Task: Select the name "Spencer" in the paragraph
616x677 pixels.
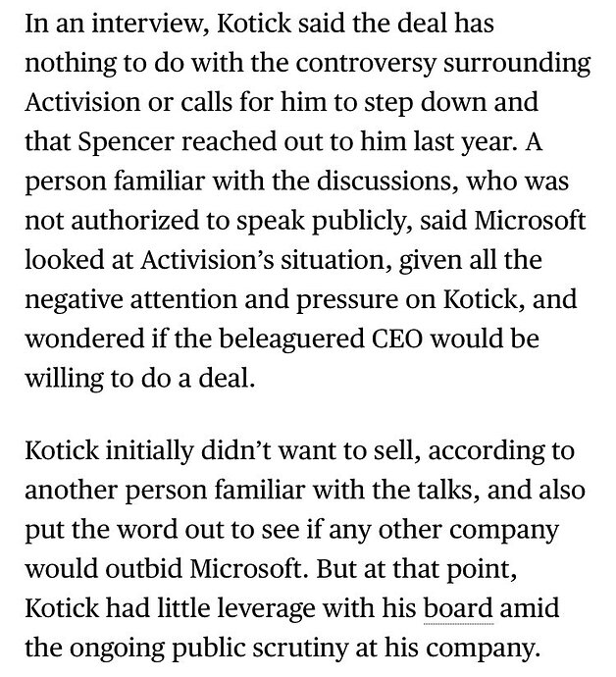Action: click(x=127, y=142)
